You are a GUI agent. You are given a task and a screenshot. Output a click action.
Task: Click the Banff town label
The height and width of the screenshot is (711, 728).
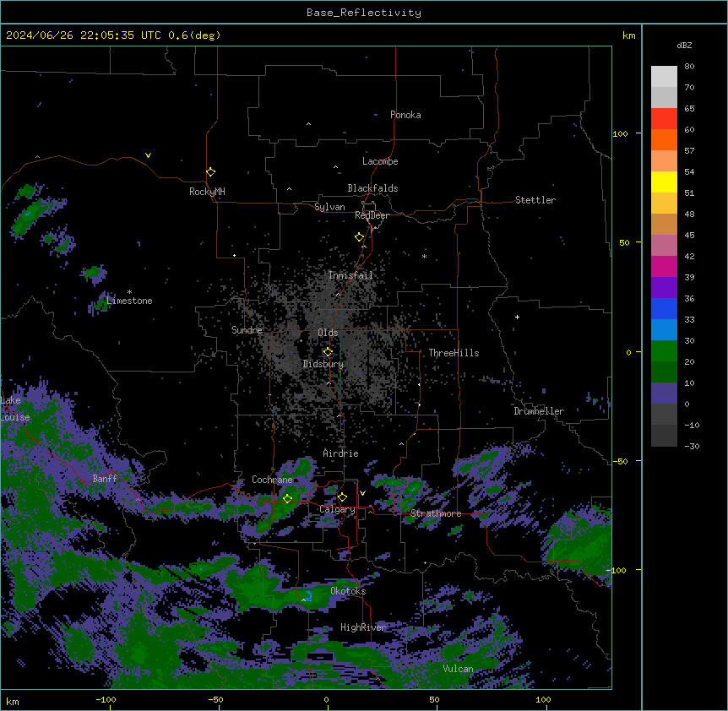pyautogui.click(x=105, y=479)
